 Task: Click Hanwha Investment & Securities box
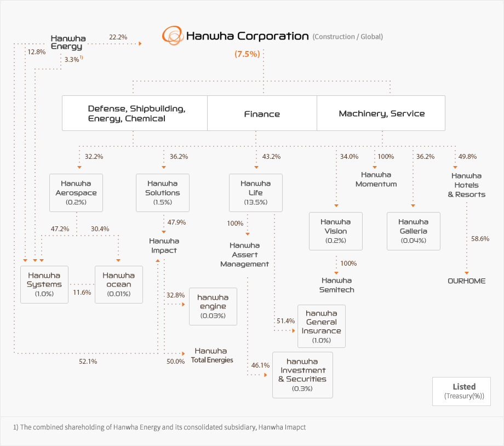coord(302,375)
